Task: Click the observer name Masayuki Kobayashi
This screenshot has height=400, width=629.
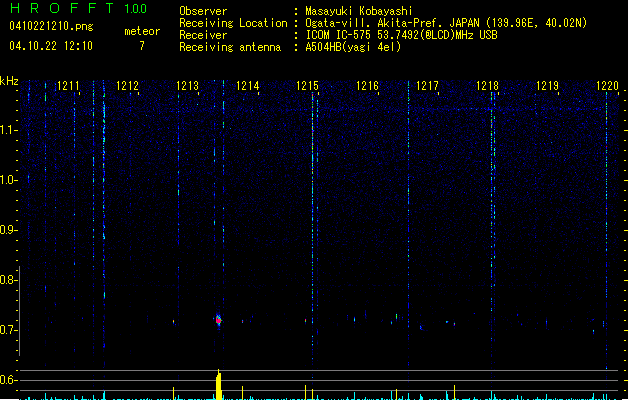Action: point(359,11)
